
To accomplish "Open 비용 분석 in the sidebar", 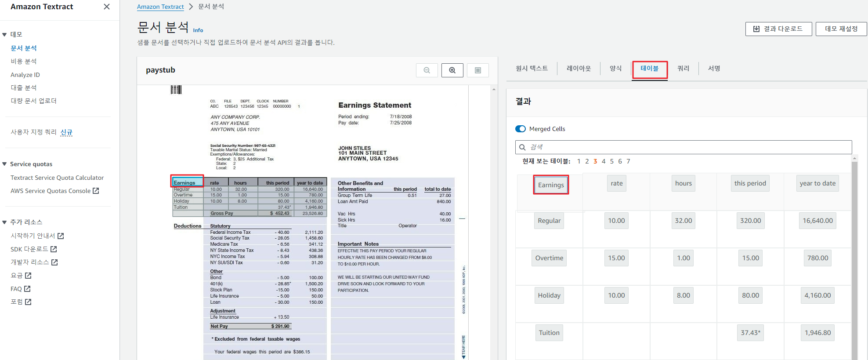I will click(x=24, y=61).
